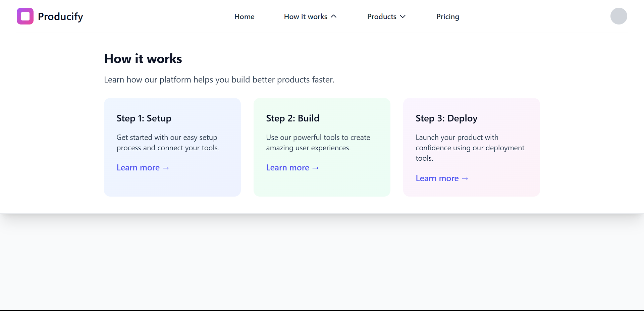Image resolution: width=644 pixels, height=311 pixels.
Task: Click the Producify brand name text
Action: click(x=60, y=16)
